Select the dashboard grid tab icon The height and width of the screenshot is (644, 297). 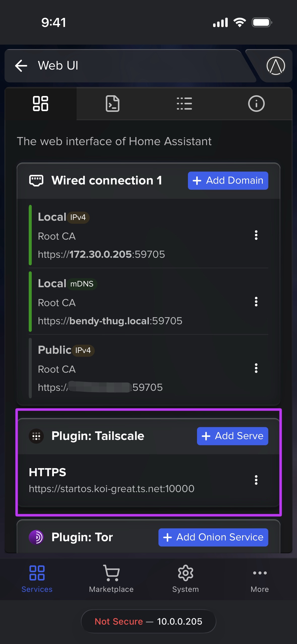(41, 104)
